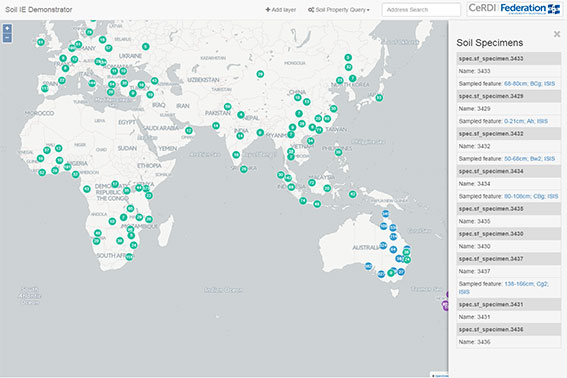Select the green marker in Oman

[189, 131]
